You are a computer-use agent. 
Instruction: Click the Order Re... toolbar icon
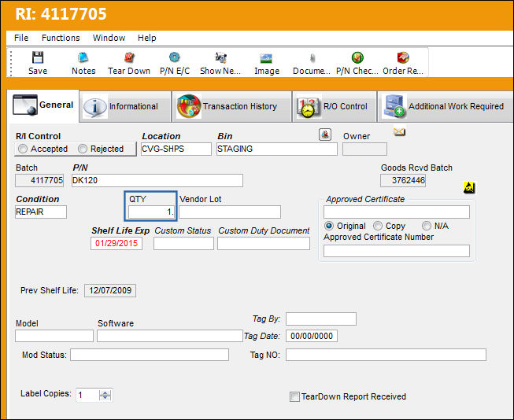click(x=403, y=57)
